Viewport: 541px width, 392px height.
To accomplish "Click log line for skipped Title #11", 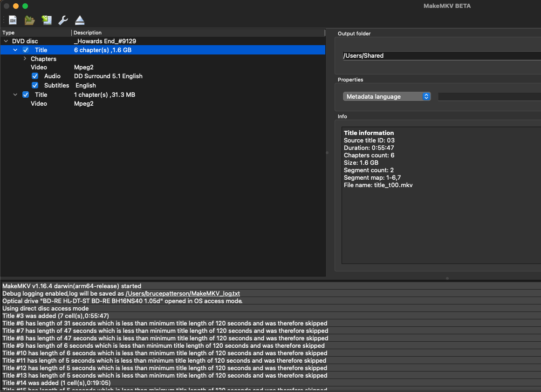I will coord(164,361).
